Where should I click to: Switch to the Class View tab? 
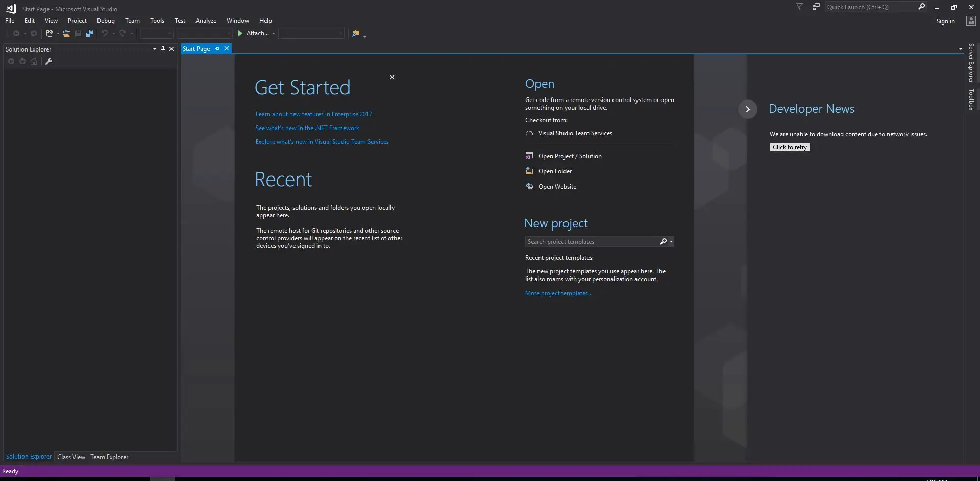(71, 457)
